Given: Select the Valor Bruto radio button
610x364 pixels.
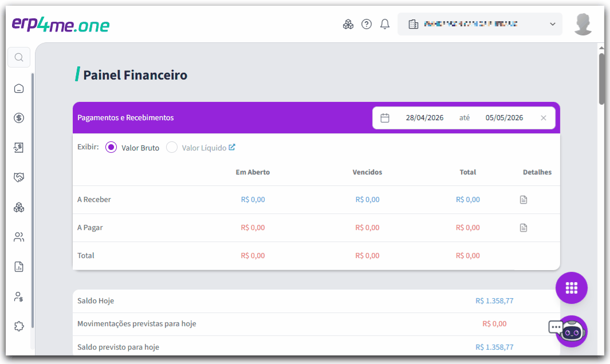Looking at the screenshot, I should 111,148.
